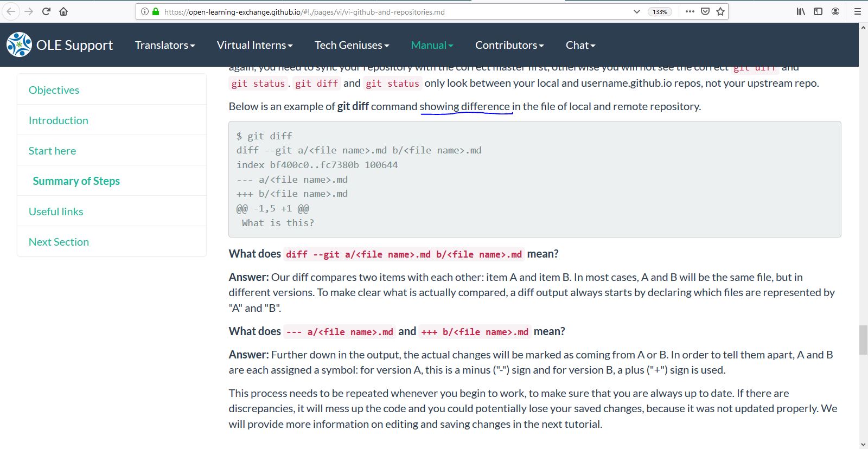Open the browser home page
Image resolution: width=868 pixels, height=449 pixels.
(x=63, y=11)
